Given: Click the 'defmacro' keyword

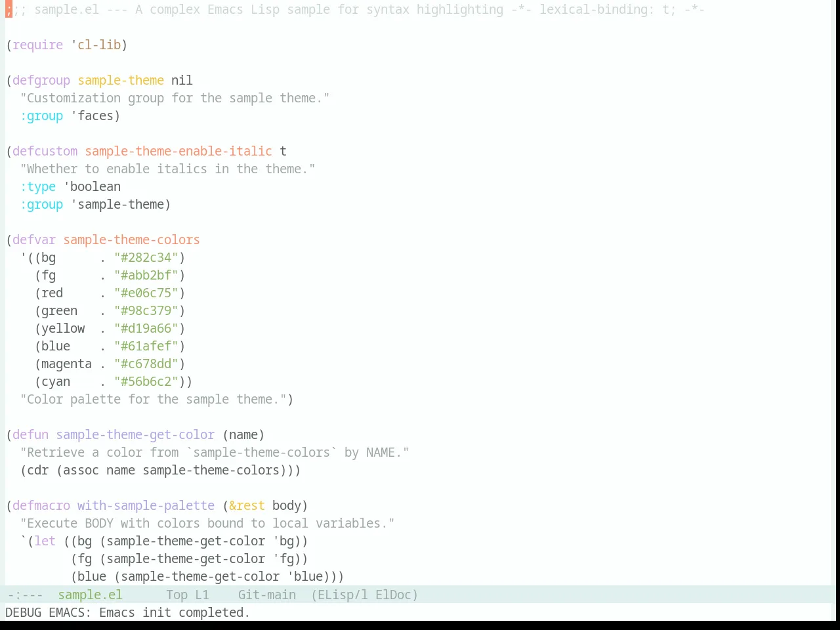Looking at the screenshot, I should [41, 505].
